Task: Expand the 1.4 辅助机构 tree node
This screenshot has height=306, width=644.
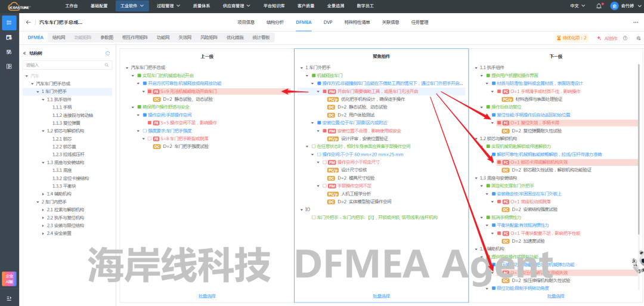Action: click(44, 194)
